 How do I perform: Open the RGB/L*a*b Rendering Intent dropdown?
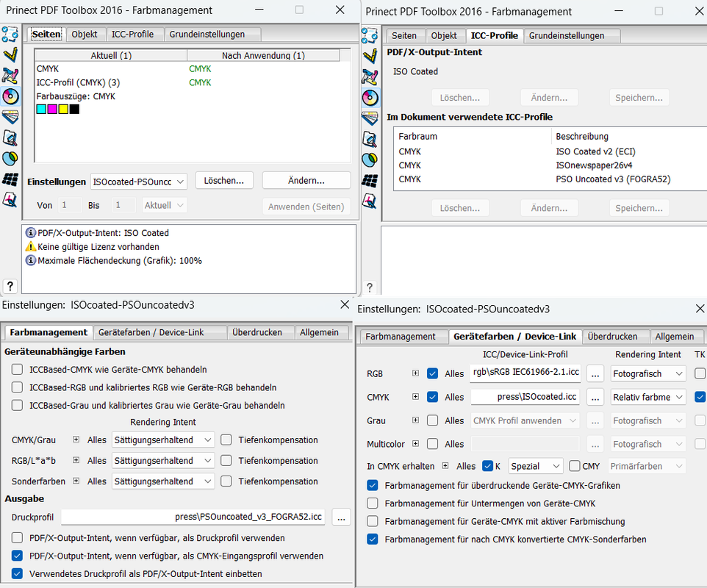point(162,460)
